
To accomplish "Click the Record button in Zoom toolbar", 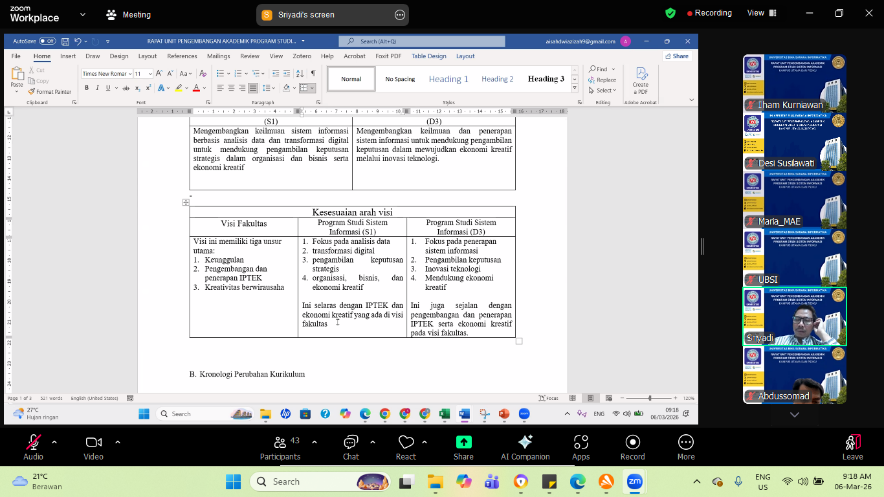I will [x=632, y=443].
